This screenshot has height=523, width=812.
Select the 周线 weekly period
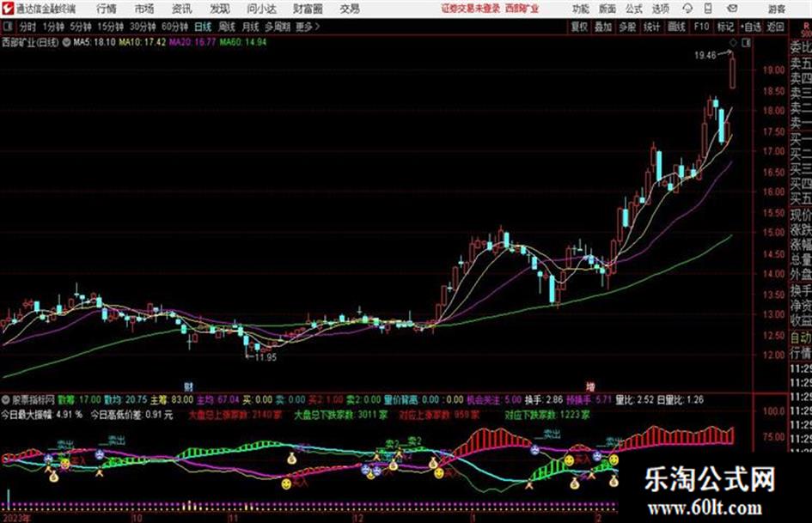[227, 27]
